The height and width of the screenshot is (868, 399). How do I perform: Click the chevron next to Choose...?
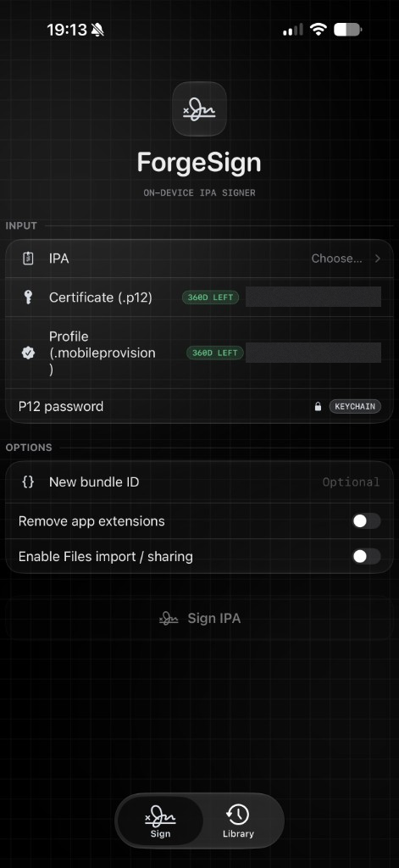click(378, 259)
